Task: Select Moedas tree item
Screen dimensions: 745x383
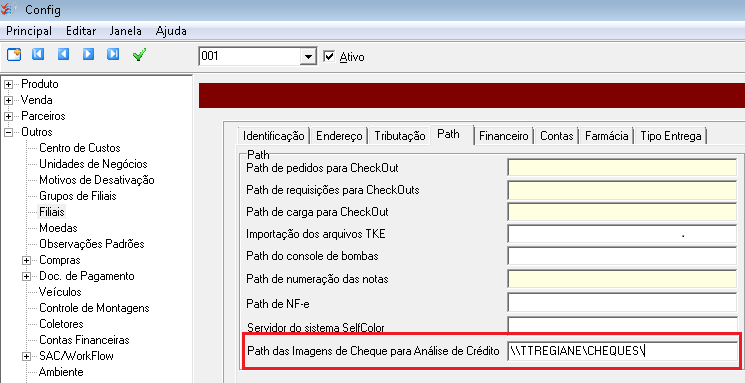Action: click(x=58, y=228)
